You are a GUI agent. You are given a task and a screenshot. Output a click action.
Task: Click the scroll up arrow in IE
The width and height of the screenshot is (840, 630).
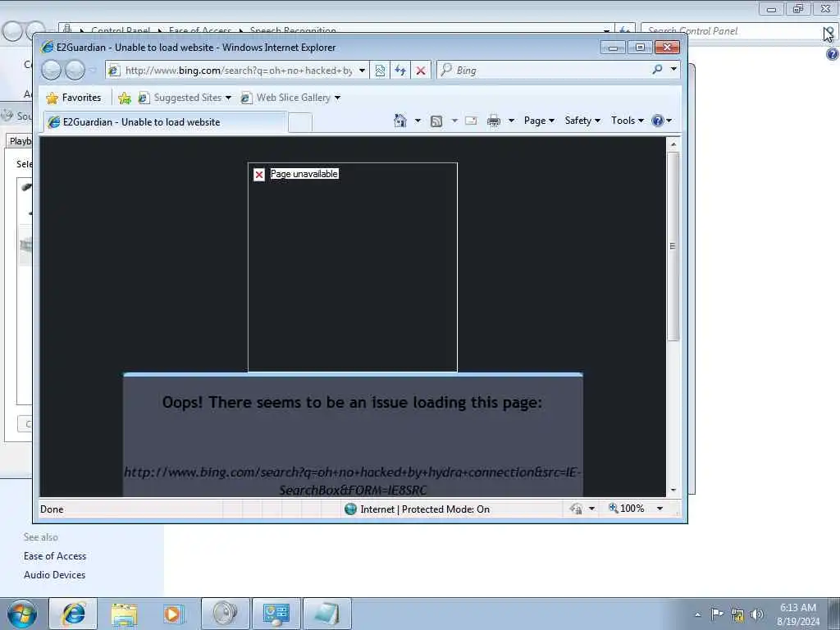point(673,144)
